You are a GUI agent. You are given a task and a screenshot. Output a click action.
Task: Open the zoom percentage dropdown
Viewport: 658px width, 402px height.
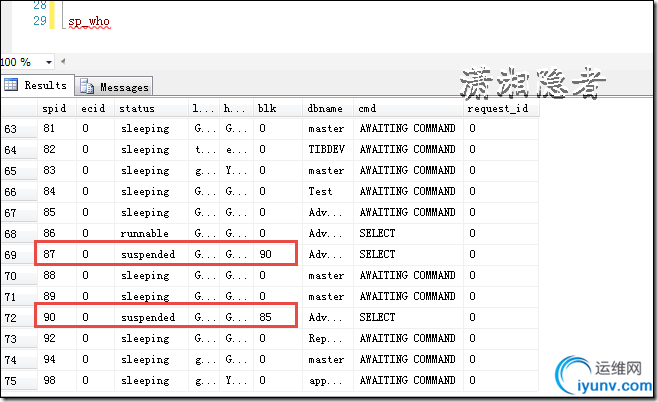pos(49,63)
